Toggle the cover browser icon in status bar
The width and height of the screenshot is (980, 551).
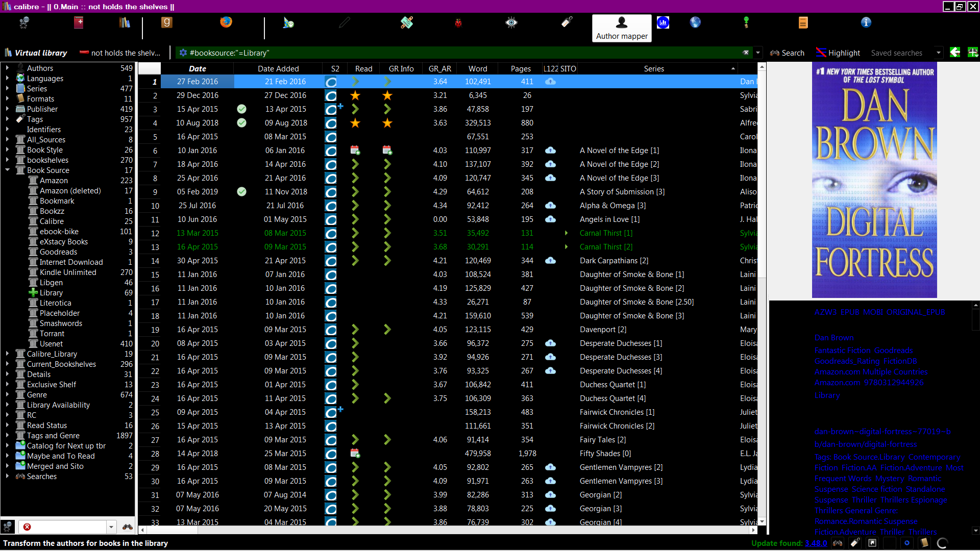(872, 543)
